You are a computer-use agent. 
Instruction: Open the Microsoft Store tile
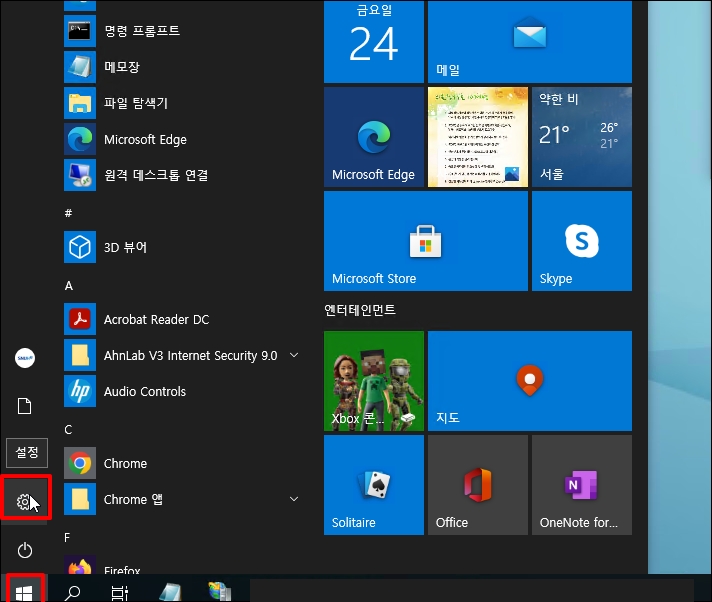(425, 241)
